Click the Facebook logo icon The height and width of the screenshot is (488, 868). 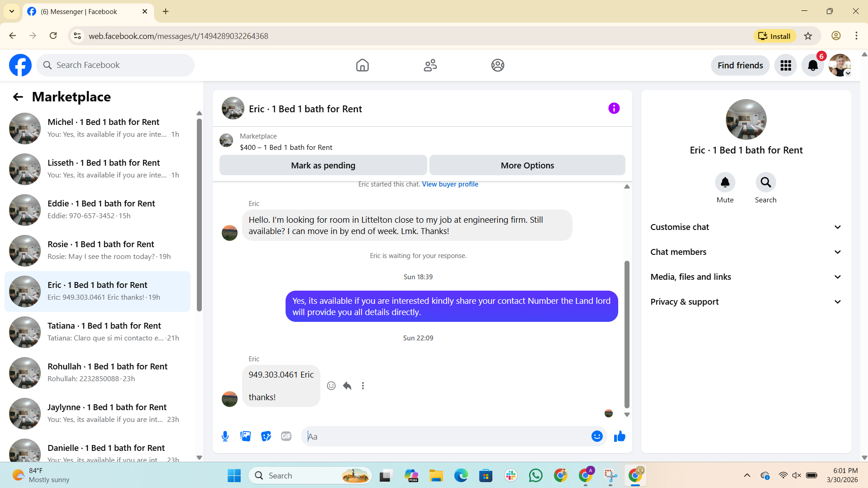pos(20,65)
